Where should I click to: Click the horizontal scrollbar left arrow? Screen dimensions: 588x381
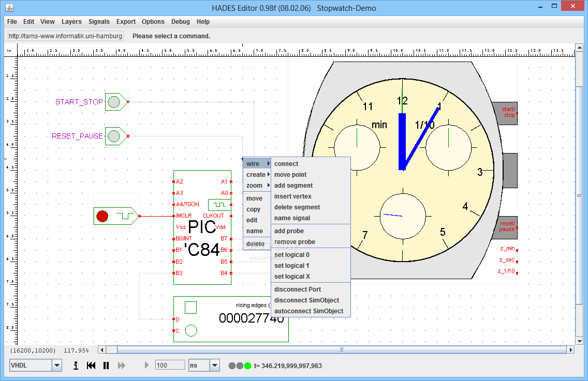(x=102, y=350)
